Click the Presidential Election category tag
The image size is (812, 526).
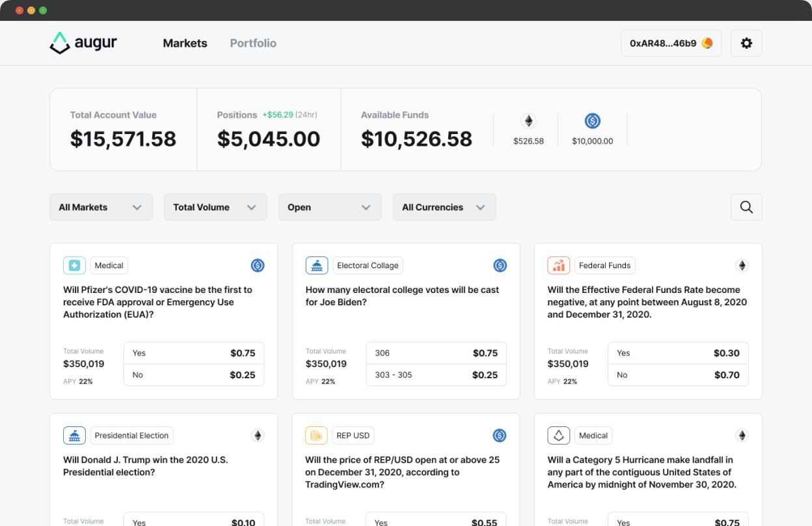pyautogui.click(x=131, y=436)
